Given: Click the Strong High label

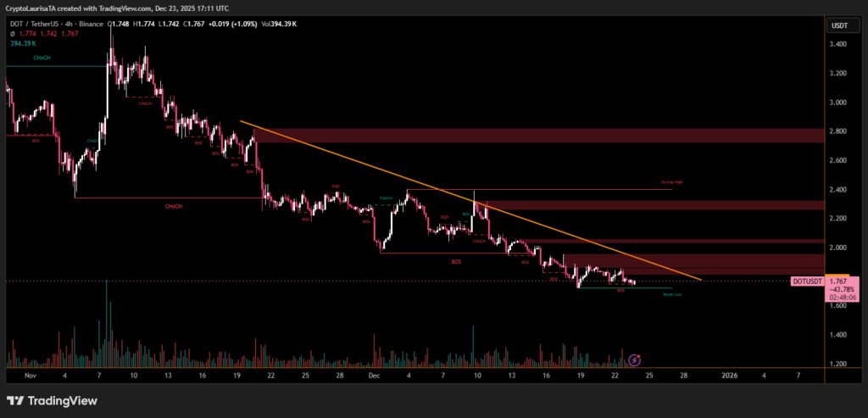Looking at the screenshot, I should pyautogui.click(x=671, y=183).
